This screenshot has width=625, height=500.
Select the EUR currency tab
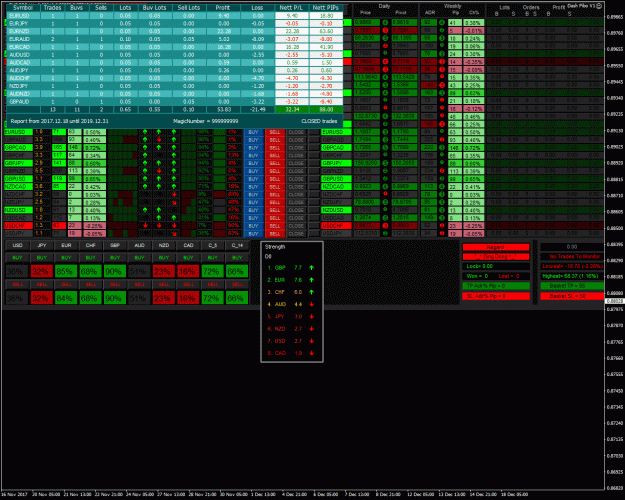pos(66,246)
